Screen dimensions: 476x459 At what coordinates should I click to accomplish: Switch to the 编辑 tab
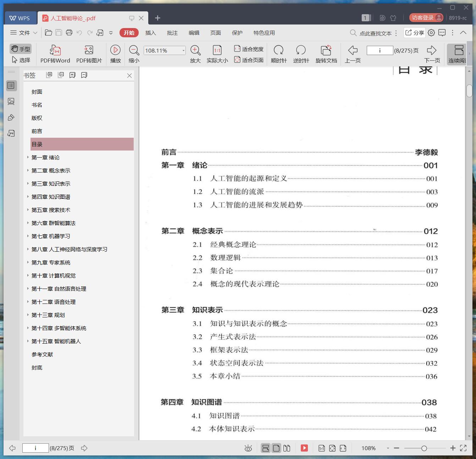point(194,33)
